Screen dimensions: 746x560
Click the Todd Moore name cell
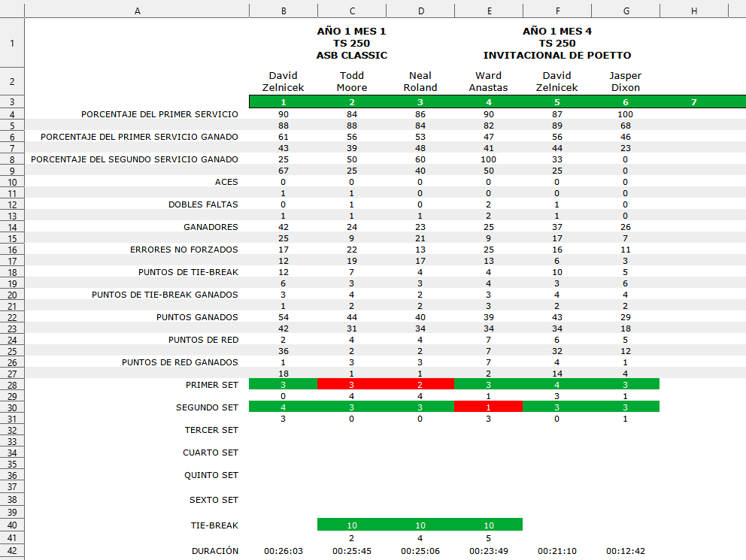tap(352, 82)
